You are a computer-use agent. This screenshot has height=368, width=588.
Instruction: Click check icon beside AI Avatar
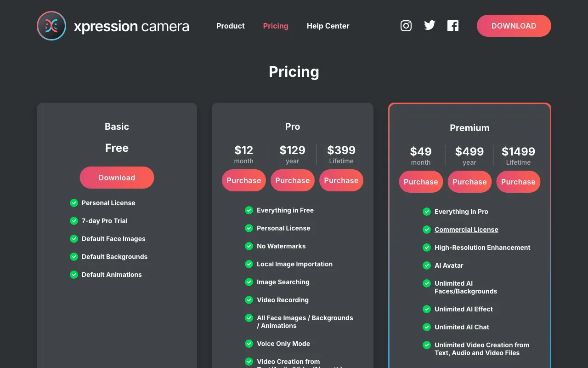pos(427,265)
